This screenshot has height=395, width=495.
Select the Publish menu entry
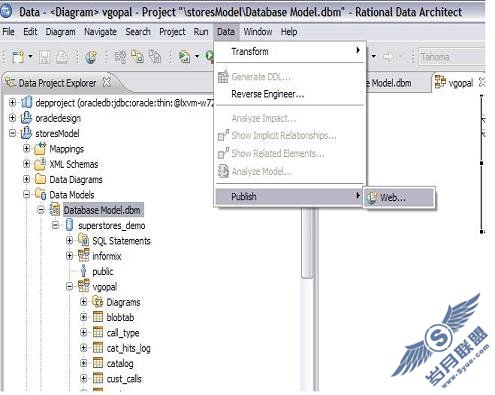[x=290, y=197]
